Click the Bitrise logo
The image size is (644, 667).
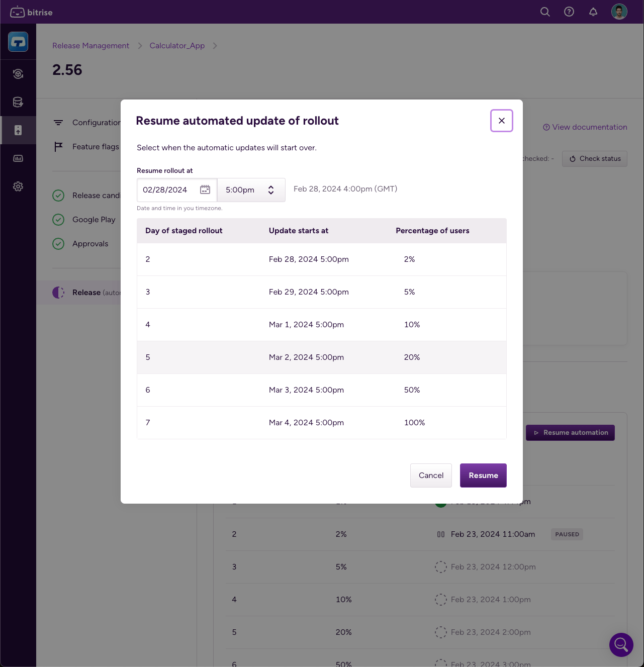pos(31,12)
